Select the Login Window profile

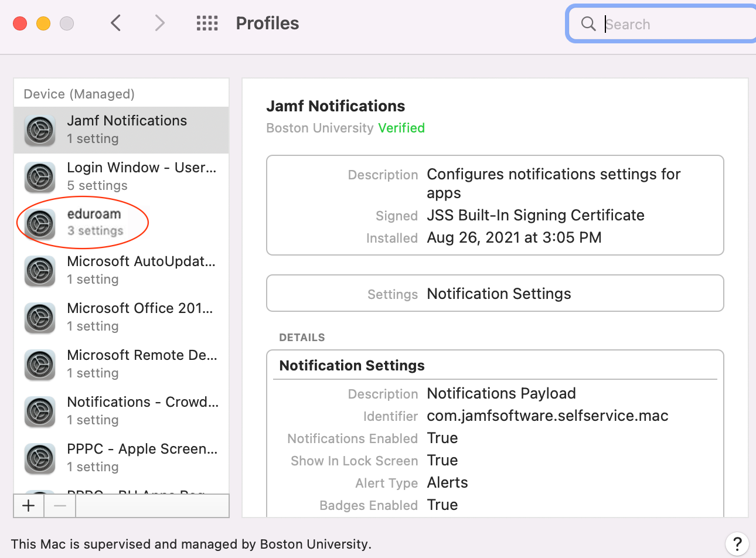click(141, 176)
